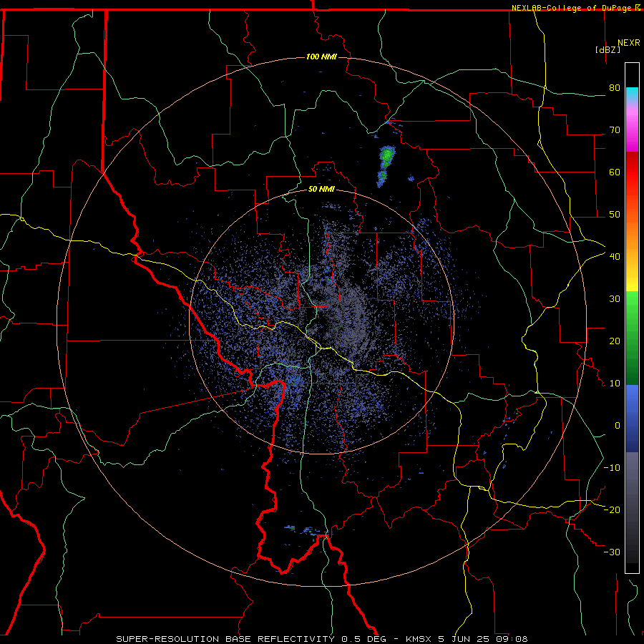
Task: Click the 30 dBZ scale value
Action: tap(615, 299)
